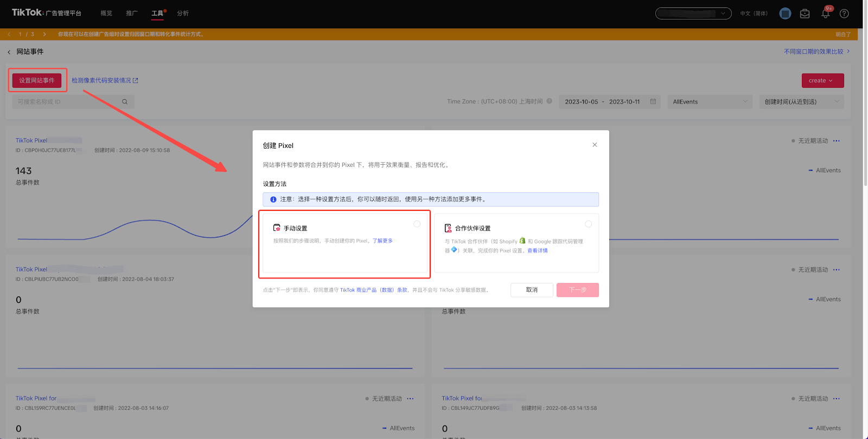Click the time zone info icon
The image size is (868, 439).
550,101
